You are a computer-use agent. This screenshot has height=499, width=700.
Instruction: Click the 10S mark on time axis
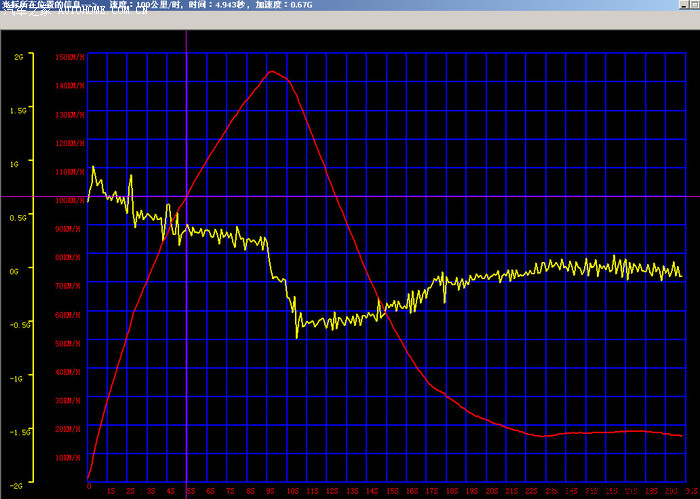click(291, 491)
